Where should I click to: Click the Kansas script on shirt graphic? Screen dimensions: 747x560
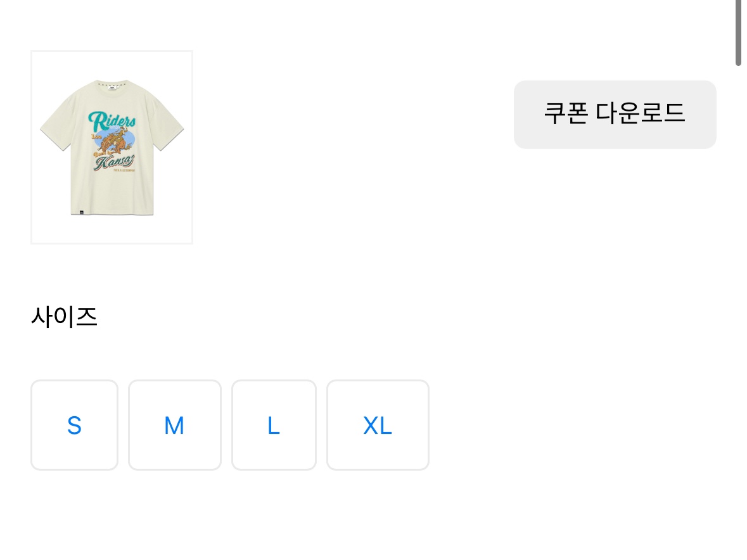[115, 163]
